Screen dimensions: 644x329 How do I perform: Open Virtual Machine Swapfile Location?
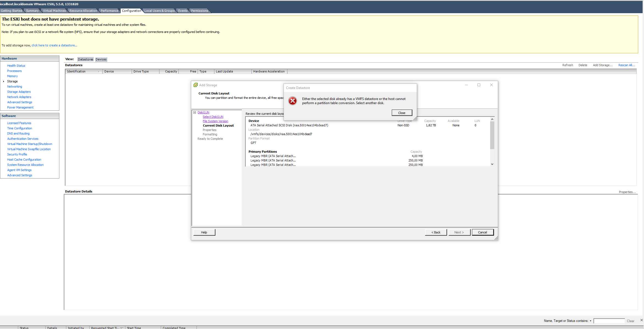pyautogui.click(x=29, y=149)
